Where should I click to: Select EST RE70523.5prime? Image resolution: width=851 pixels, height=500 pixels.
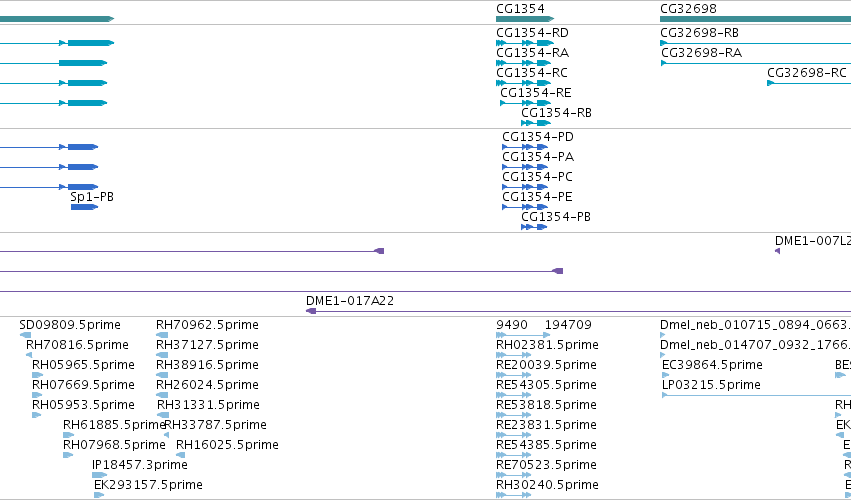pyautogui.click(x=513, y=475)
